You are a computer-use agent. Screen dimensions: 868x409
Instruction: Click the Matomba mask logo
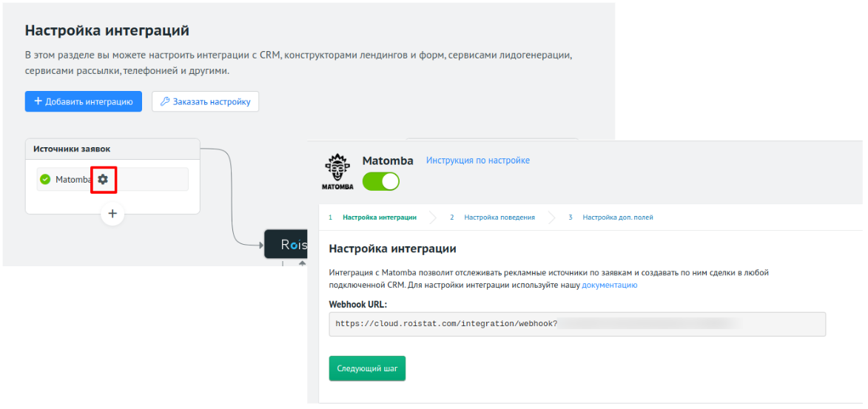(x=337, y=172)
